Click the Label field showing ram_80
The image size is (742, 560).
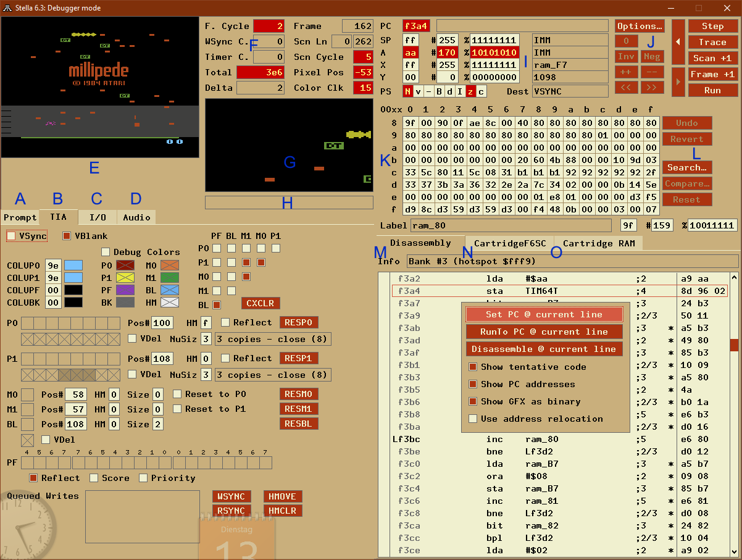[511, 225]
